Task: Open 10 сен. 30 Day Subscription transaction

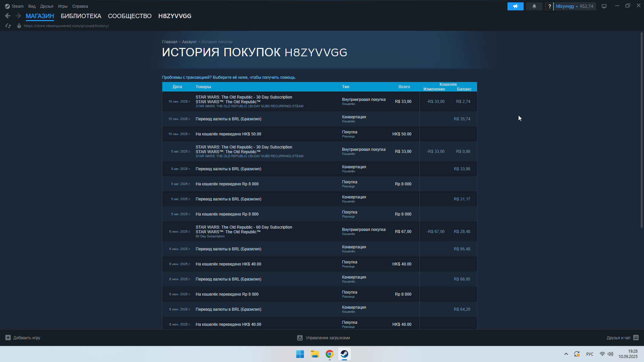Action: 319,102
